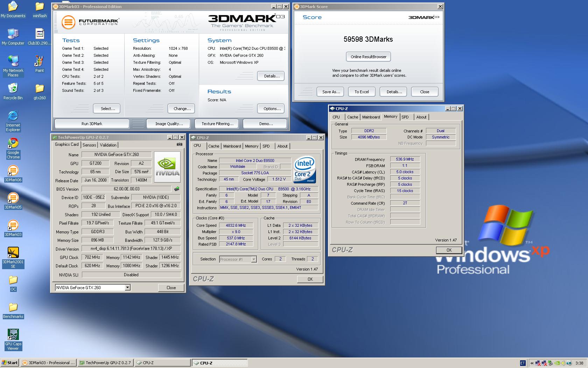Switch to GPU-Z Validation tab
This screenshot has width=588, height=368.
point(108,145)
